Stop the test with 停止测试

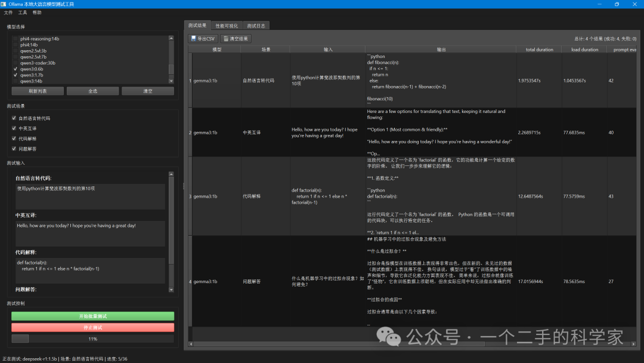point(93,328)
